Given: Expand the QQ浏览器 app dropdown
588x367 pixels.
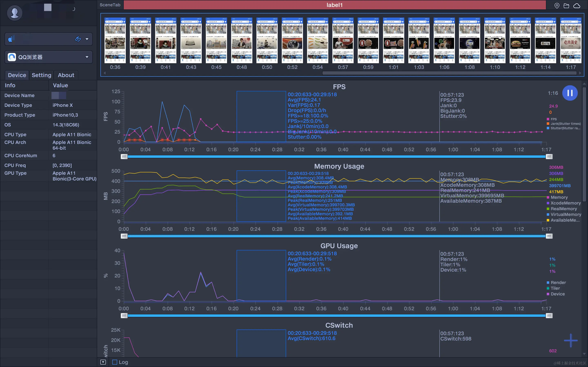Looking at the screenshot, I should pyautogui.click(x=87, y=57).
